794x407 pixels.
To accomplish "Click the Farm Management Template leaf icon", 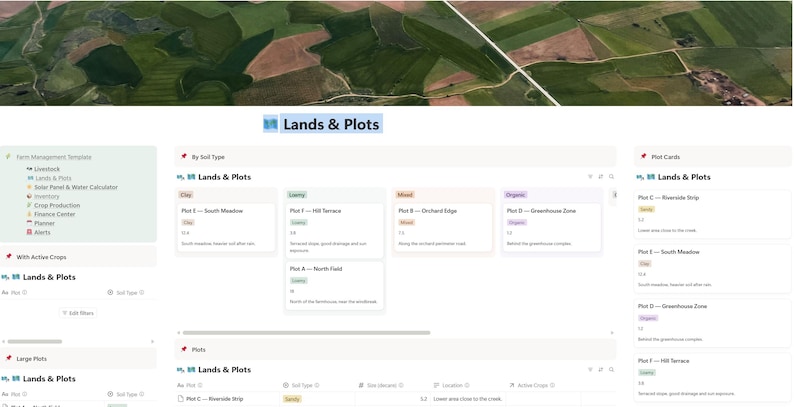I will point(8,156).
